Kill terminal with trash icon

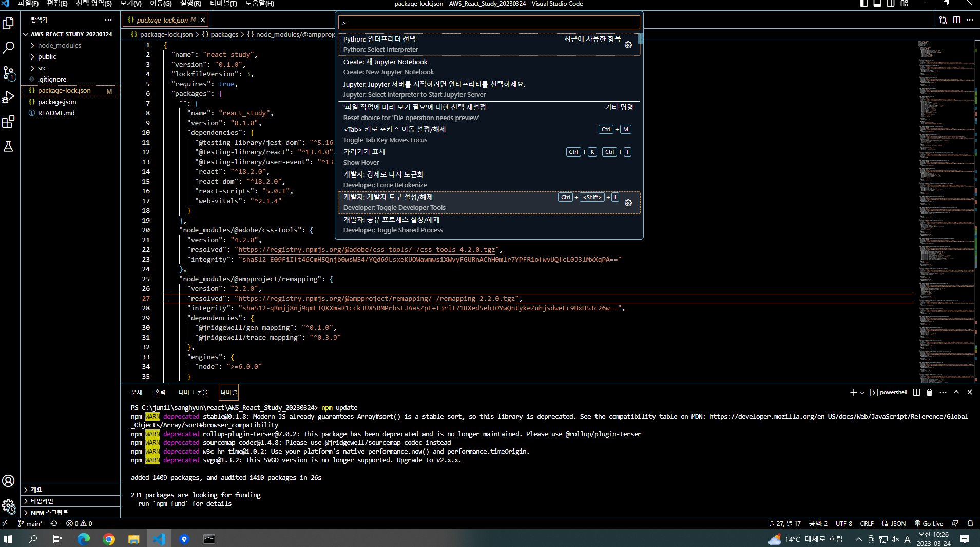[929, 392]
